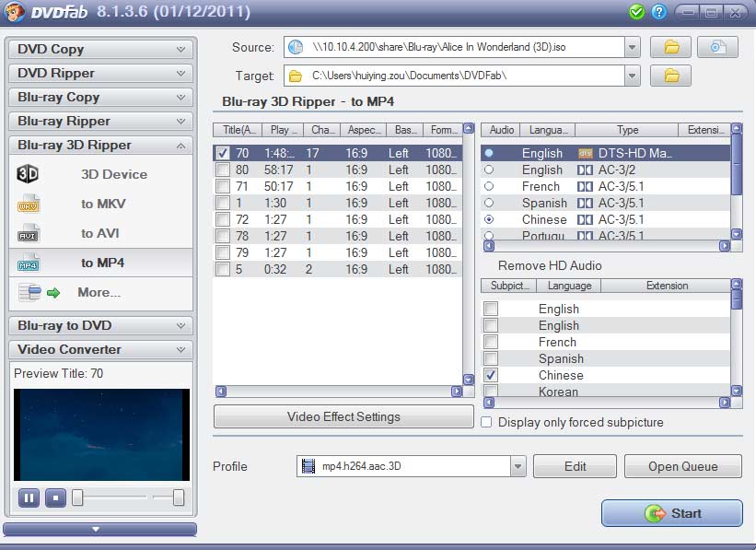
Task: Expand the Video Converter section
Action: tap(100, 349)
